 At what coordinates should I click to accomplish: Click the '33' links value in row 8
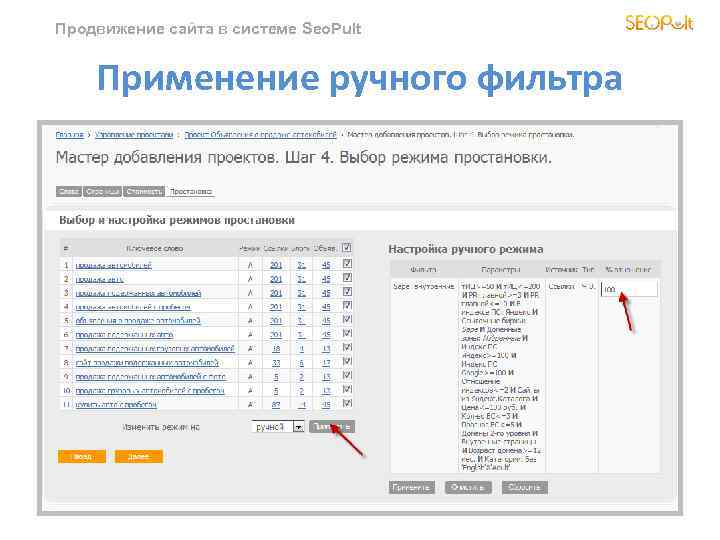276,363
